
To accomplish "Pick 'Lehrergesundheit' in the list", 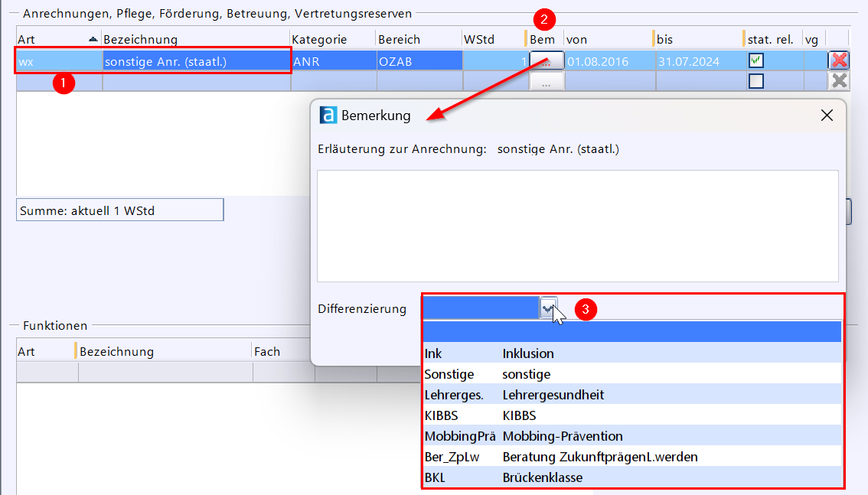I will click(631, 395).
